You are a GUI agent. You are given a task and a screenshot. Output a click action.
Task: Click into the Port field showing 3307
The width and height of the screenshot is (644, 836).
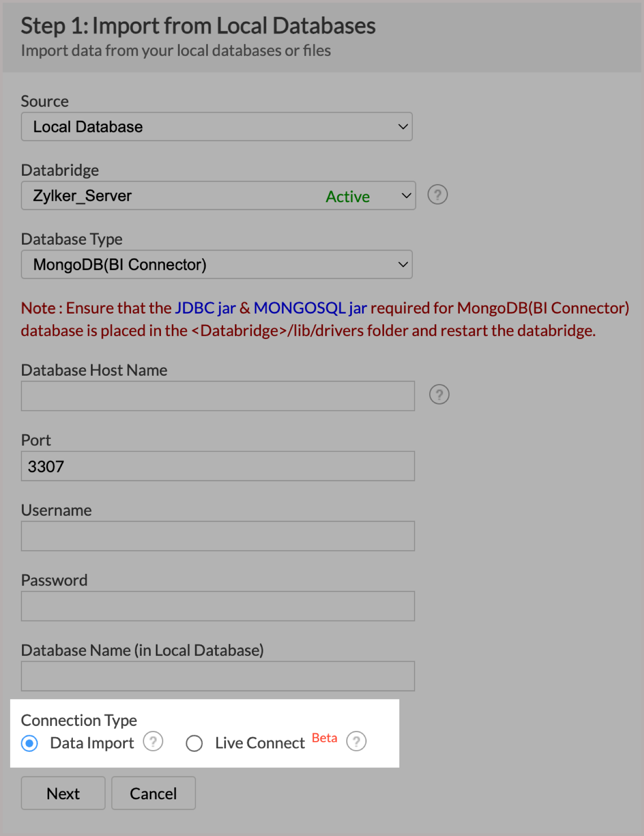(x=218, y=466)
